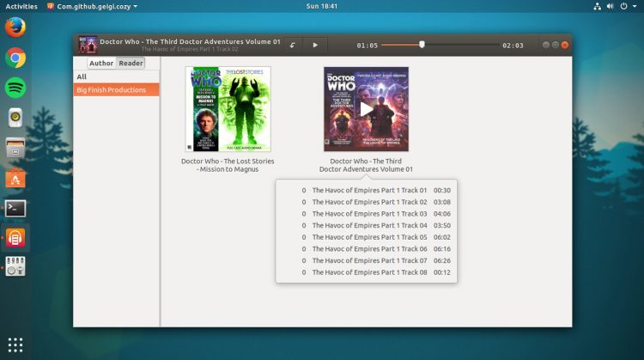Select The Havoc of Empires Part 1 Track 05
Image resolution: width=644 pixels, height=360 pixels.
tap(366, 237)
